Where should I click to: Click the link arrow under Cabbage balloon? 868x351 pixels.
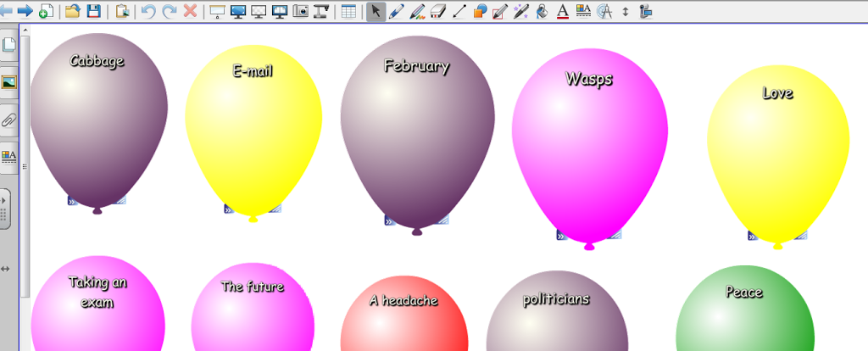click(72, 200)
